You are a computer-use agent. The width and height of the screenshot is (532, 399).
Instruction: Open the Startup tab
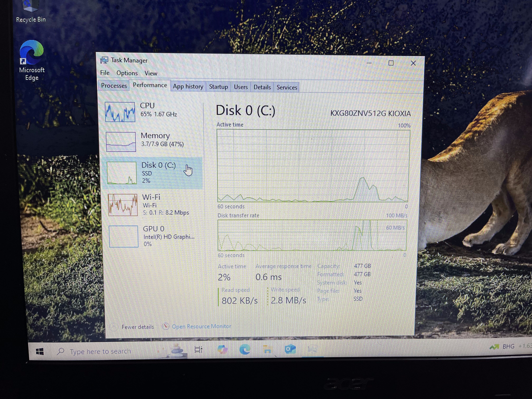(218, 87)
